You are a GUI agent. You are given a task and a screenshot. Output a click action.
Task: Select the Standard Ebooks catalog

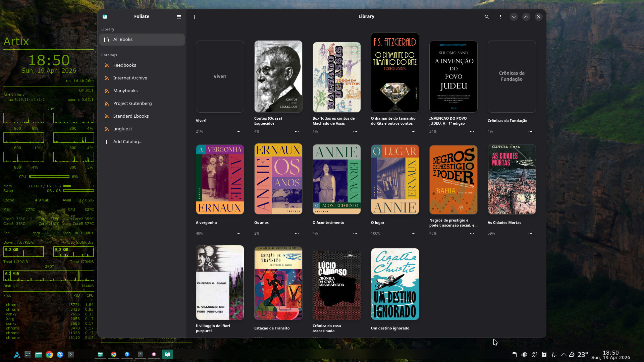(x=131, y=116)
